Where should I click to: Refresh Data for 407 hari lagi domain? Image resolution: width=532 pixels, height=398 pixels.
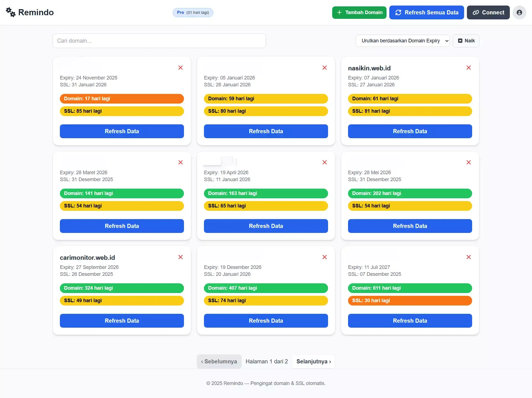point(266,321)
